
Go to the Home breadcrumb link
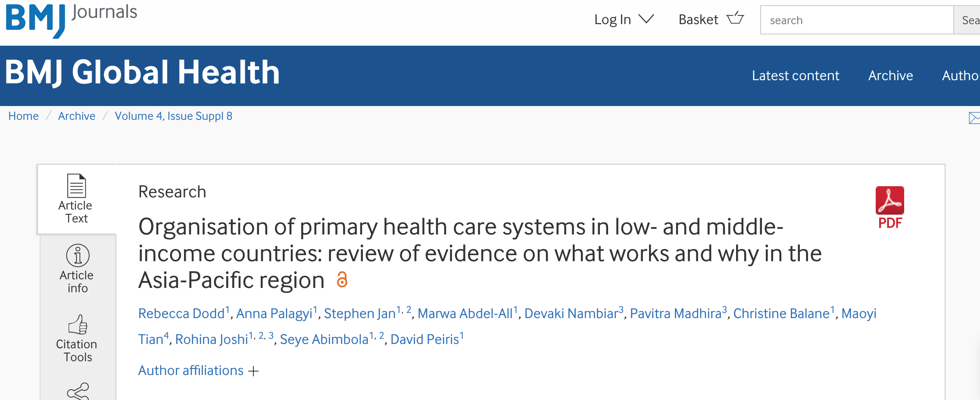pyautogui.click(x=23, y=116)
